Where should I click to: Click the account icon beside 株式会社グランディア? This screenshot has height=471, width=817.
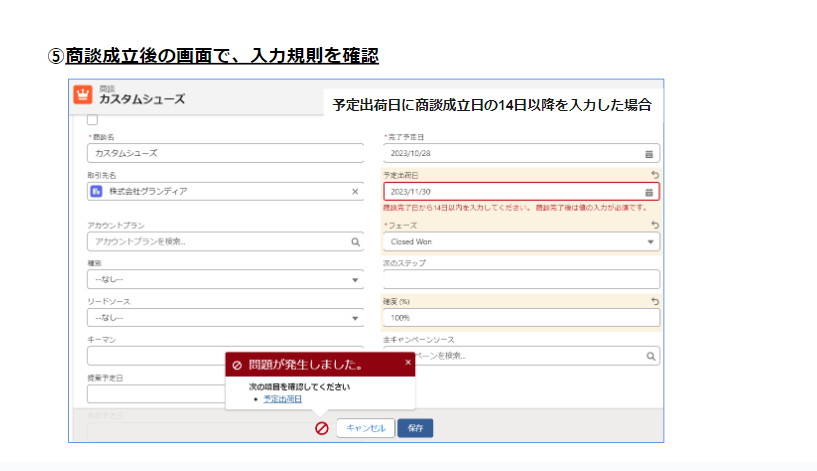[x=96, y=191]
